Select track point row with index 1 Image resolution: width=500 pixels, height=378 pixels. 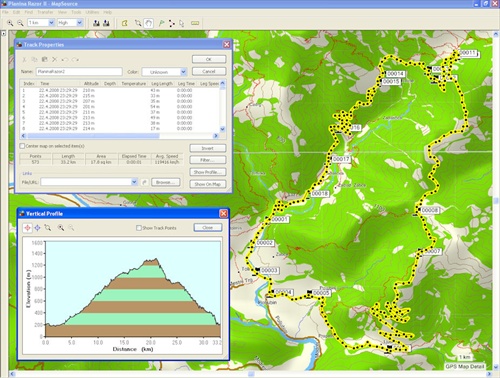click(x=120, y=90)
